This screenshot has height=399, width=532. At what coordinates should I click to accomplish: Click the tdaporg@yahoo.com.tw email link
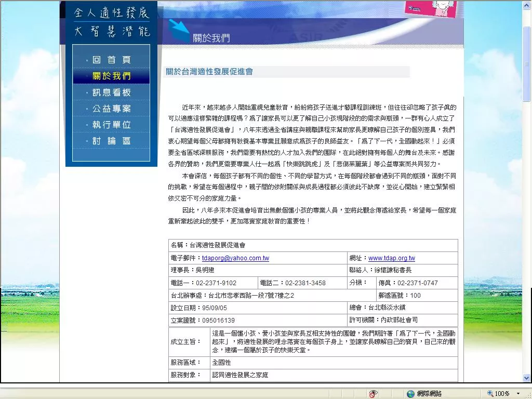click(235, 258)
